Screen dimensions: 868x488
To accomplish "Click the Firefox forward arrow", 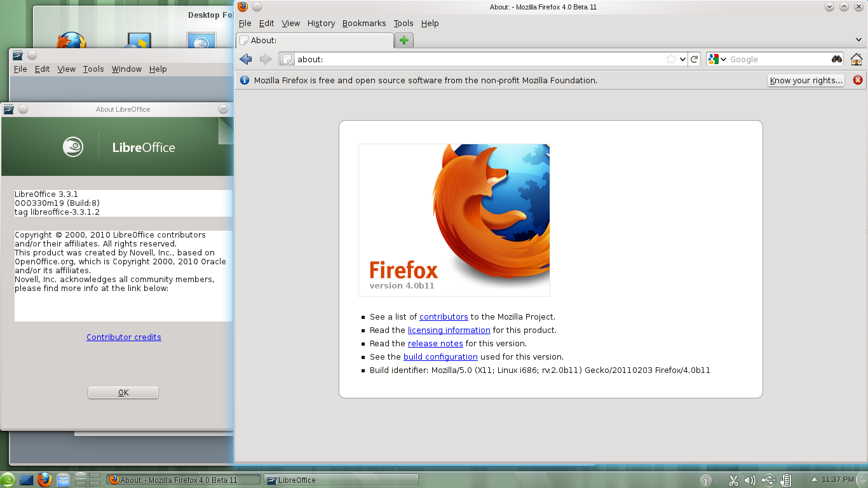I will click(266, 59).
